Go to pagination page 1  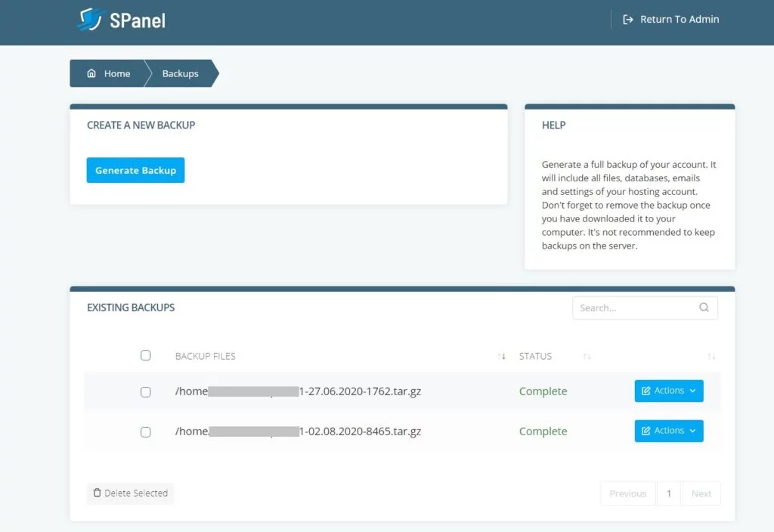click(x=669, y=493)
